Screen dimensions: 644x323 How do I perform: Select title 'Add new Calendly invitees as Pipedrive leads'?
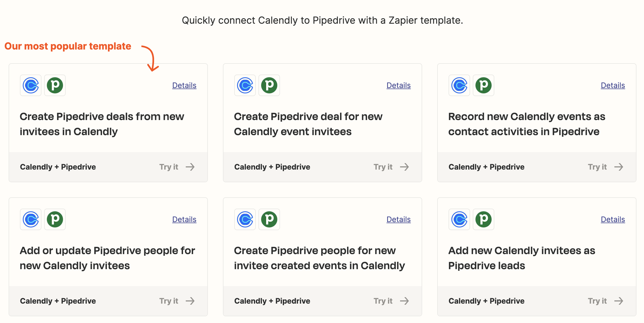(x=522, y=258)
